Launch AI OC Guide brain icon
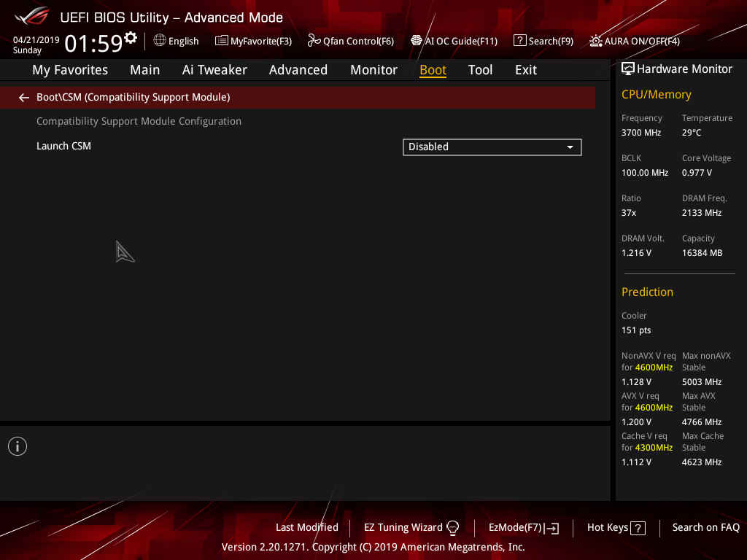The height and width of the screenshot is (560, 747). pos(416,41)
